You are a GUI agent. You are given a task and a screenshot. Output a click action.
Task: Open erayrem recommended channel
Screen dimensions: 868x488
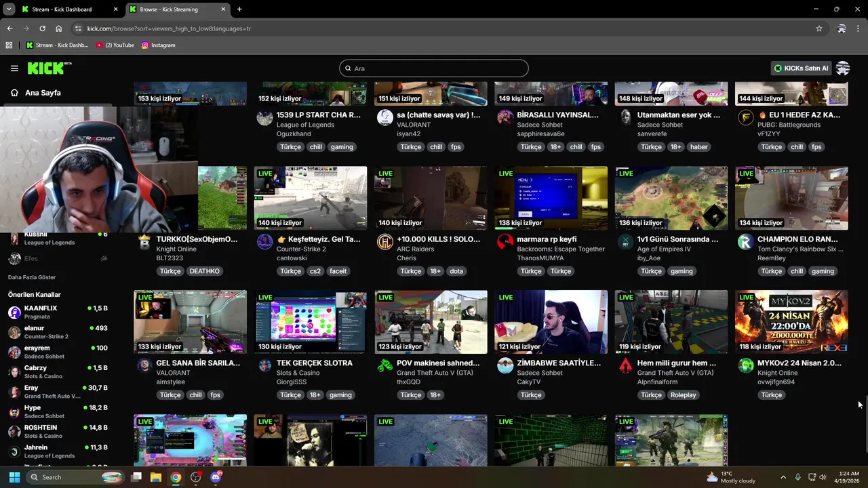58,352
